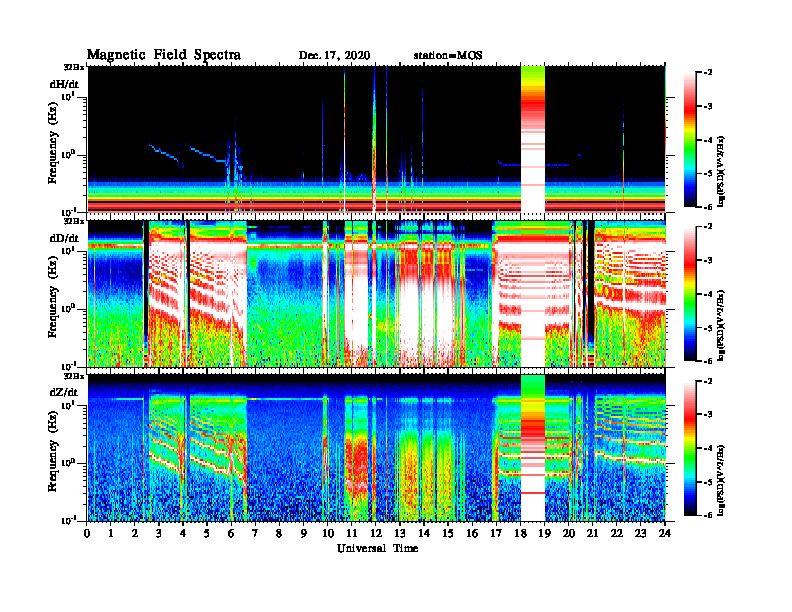Select the dD/dt panel label
The width and height of the screenshot is (792, 612).
pos(64,238)
